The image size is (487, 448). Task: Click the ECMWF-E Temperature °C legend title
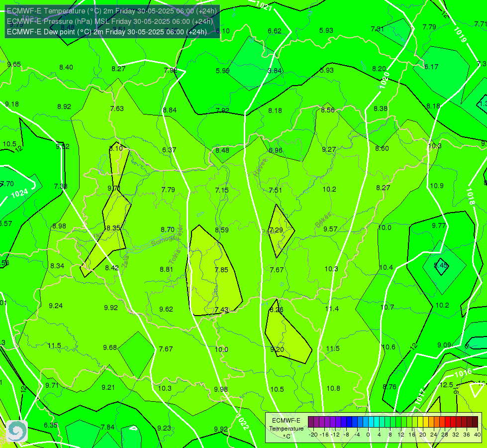tap(286, 429)
